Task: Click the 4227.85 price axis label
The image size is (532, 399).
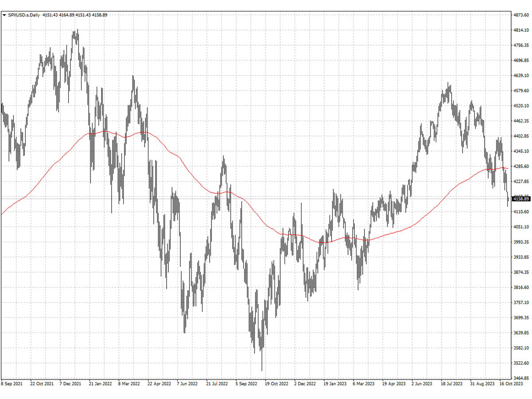Action: point(521,181)
